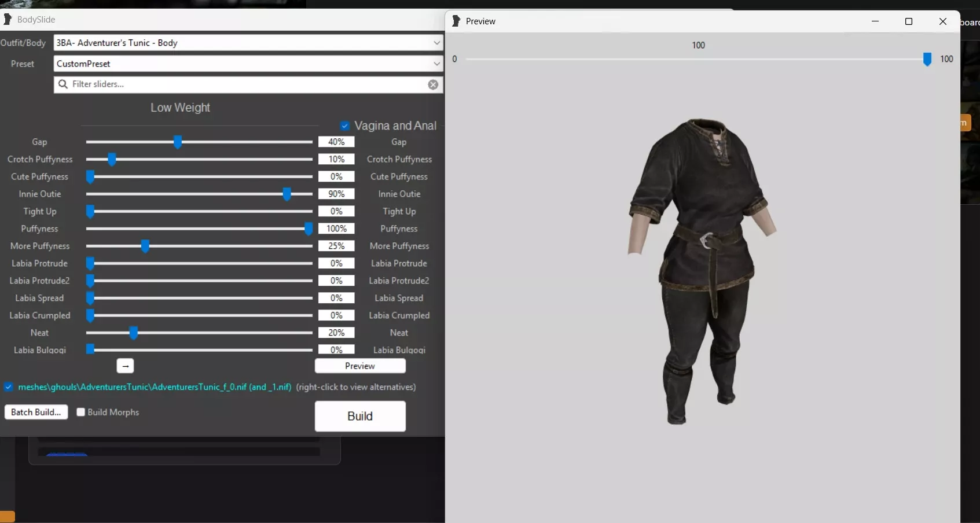Click the Crotch Puffyness 10% value field

tap(336, 159)
